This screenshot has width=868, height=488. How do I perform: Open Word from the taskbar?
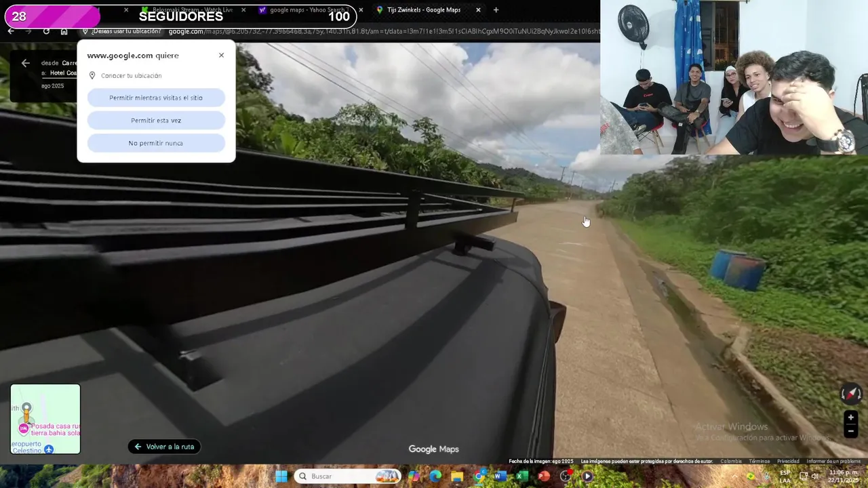(x=500, y=476)
